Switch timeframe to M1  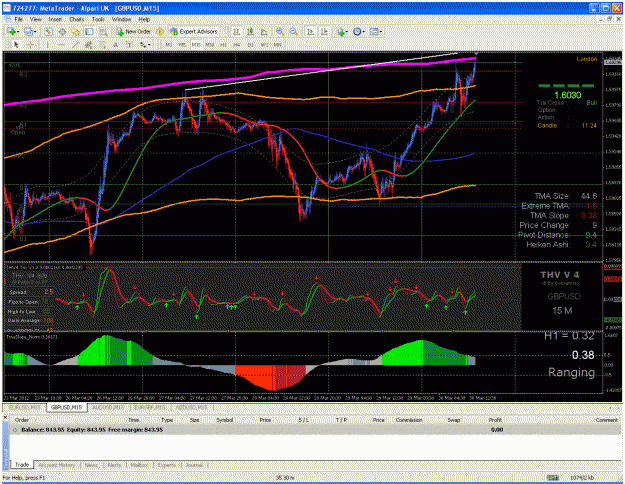pos(169,45)
